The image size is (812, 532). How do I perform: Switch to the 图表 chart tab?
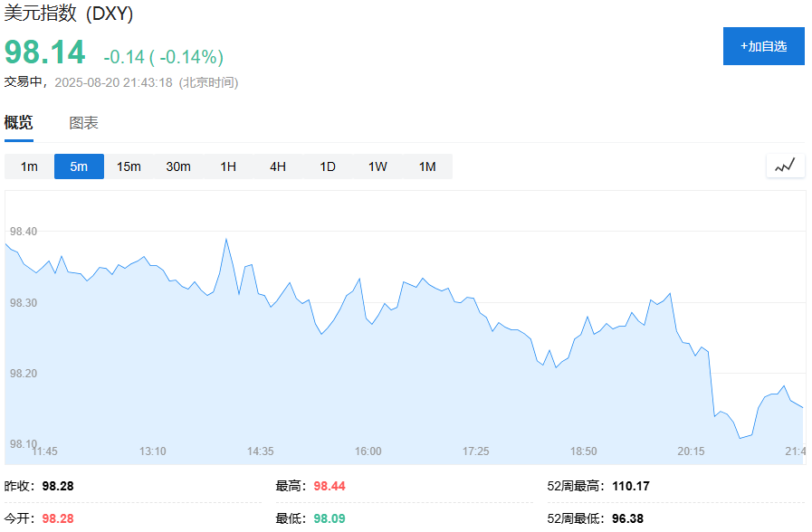84,123
